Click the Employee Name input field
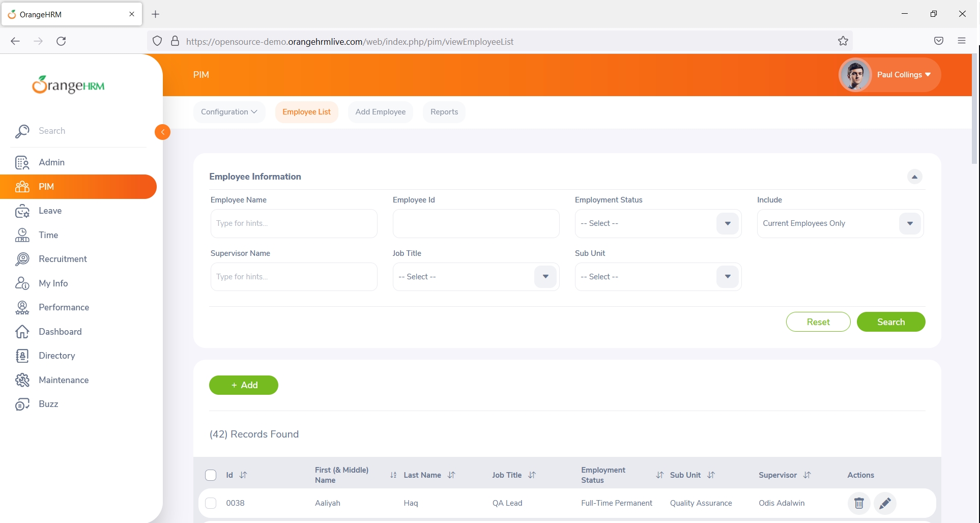Screen dimensions: 980x523 coord(294,223)
